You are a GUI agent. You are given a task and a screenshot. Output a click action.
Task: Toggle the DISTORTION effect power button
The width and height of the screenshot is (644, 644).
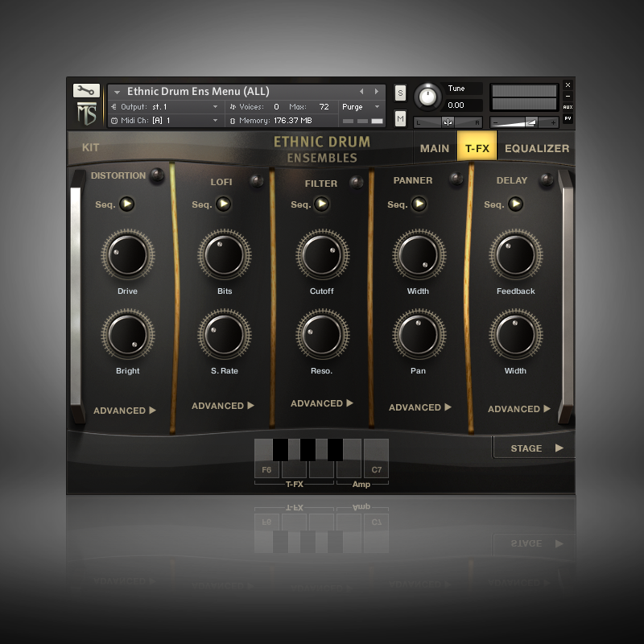(x=156, y=175)
